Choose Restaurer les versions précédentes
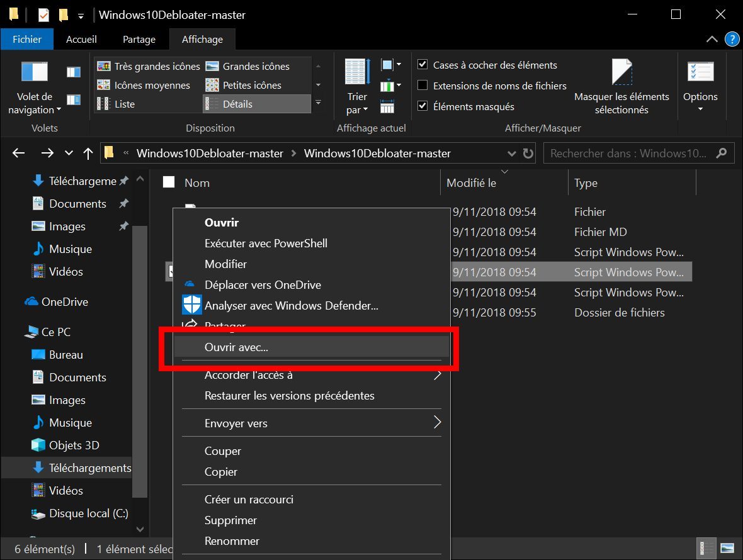 click(312, 396)
